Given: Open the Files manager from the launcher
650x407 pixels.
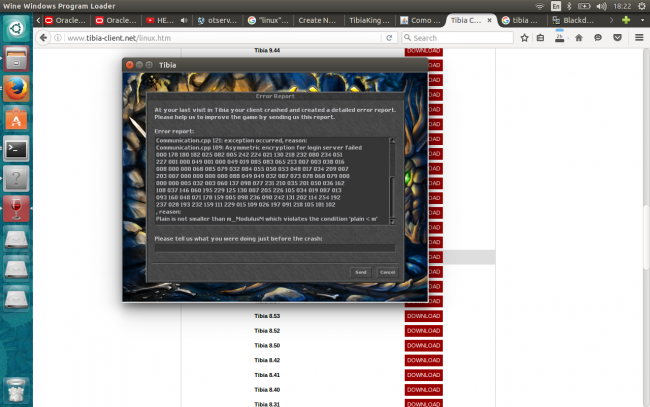Looking at the screenshot, I should pyautogui.click(x=16, y=58).
